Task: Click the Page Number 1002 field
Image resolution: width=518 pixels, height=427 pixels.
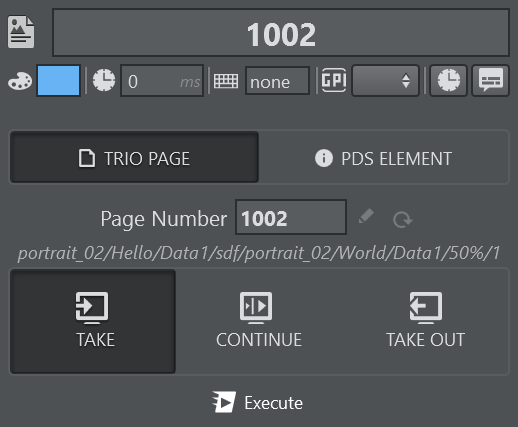Action: [x=291, y=217]
